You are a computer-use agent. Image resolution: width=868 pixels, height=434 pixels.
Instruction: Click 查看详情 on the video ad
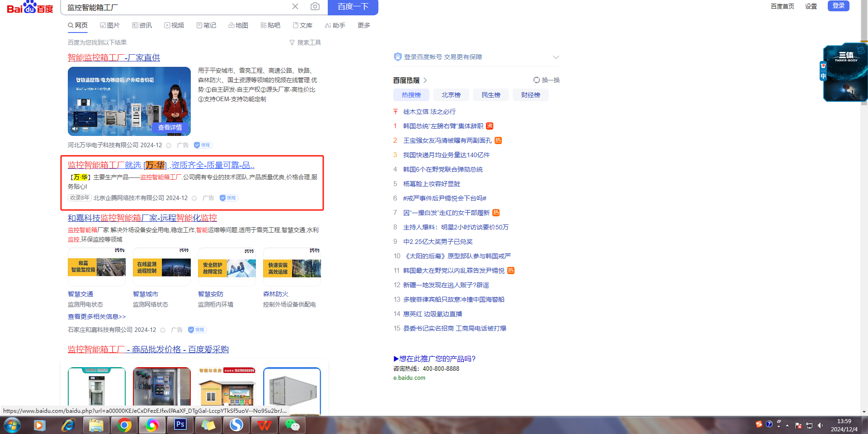[x=170, y=128]
